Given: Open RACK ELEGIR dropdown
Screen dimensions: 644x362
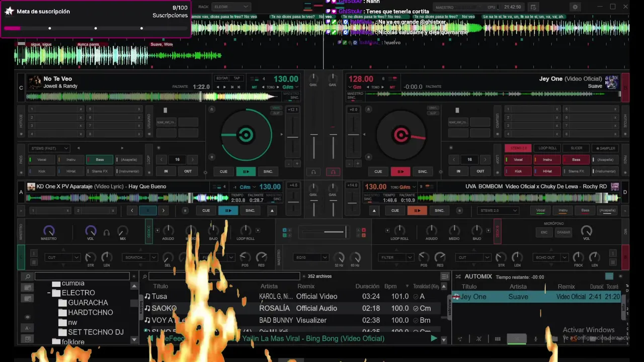Looking at the screenshot, I should click(230, 7).
